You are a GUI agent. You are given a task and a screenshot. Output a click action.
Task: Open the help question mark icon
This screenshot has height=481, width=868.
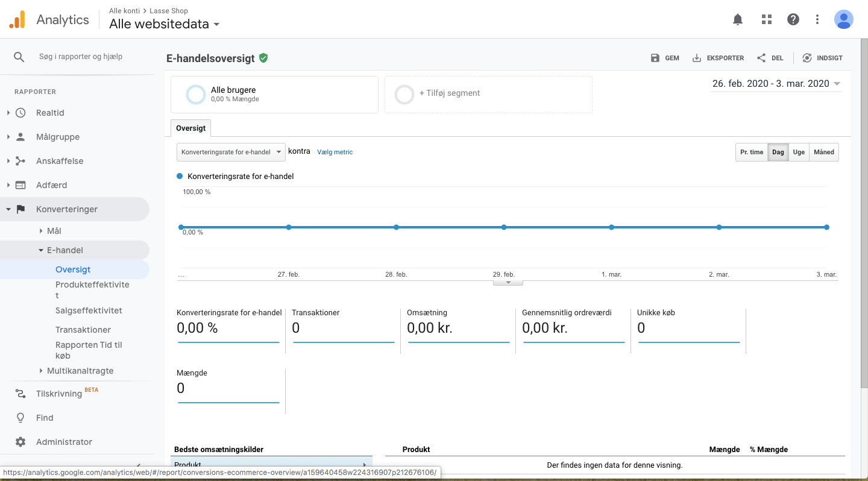793,19
